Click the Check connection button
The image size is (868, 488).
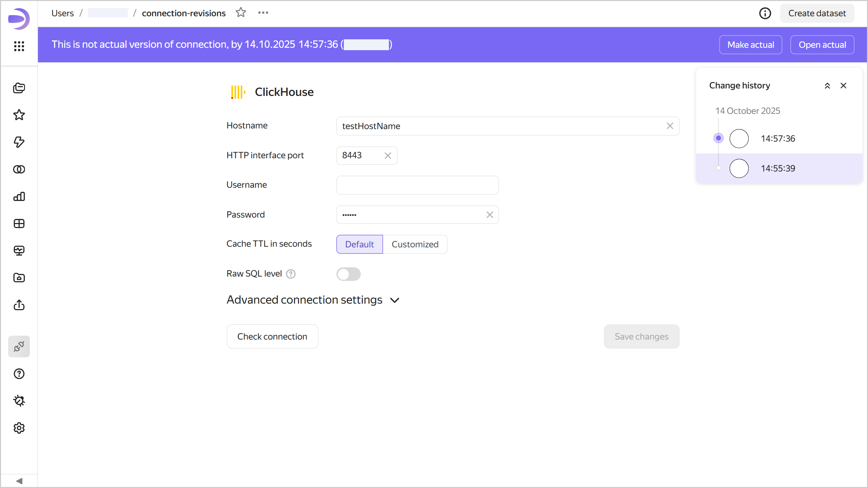(272, 336)
